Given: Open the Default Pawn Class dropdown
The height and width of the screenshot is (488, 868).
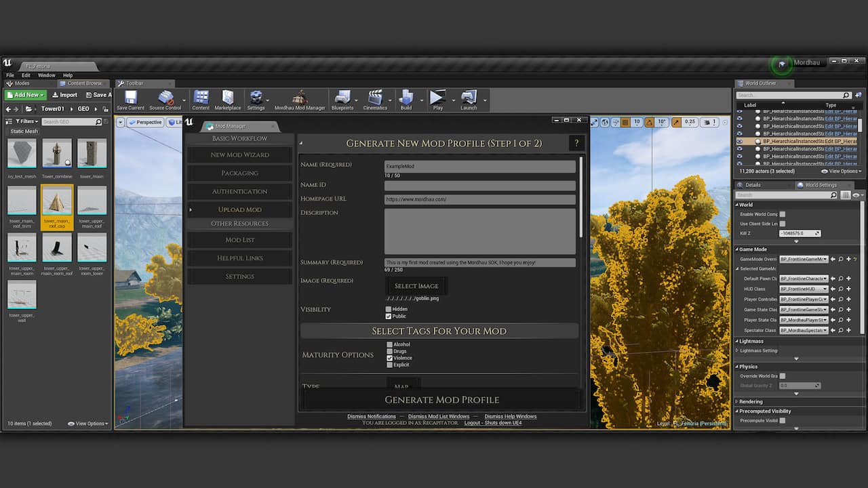Looking at the screenshot, I should click(x=804, y=279).
